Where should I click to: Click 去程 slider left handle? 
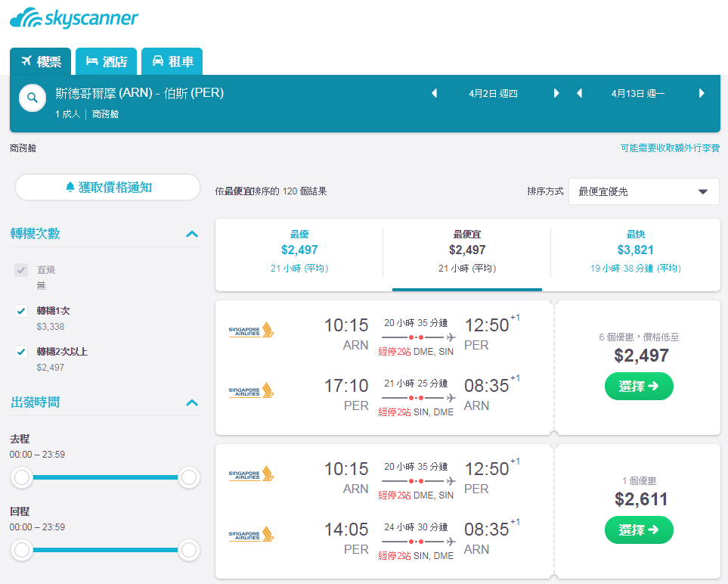click(22, 477)
